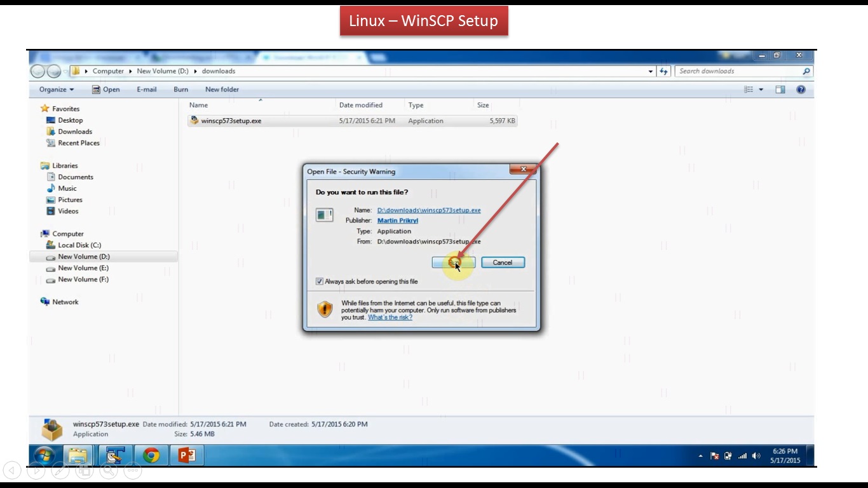
Task: Click the large installer icon in the details pane
Action: 52,429
